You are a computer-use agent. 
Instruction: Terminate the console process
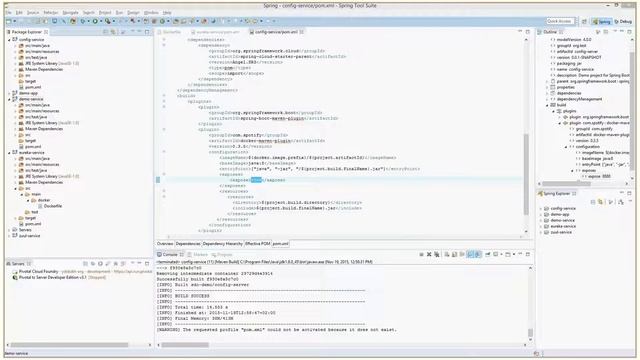pos(421,254)
